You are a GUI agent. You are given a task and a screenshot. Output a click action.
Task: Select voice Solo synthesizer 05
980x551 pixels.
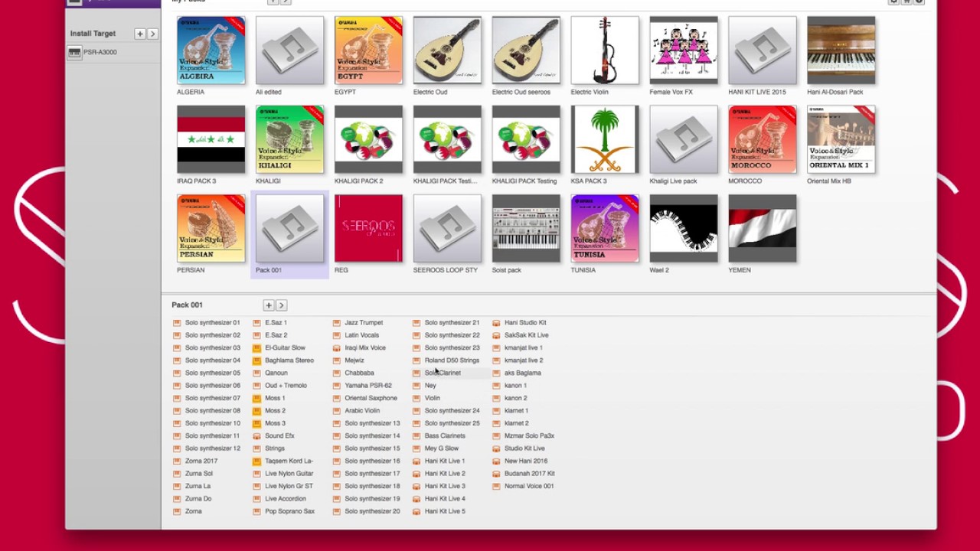click(212, 373)
